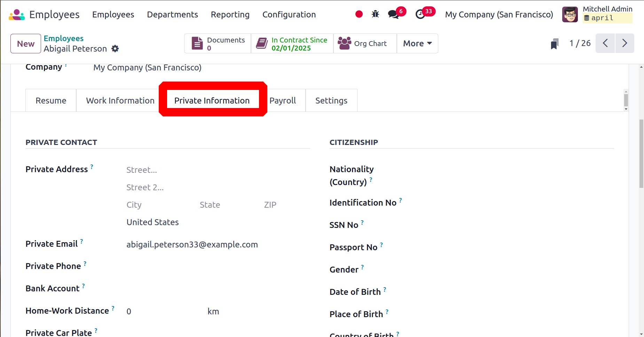Viewport: 644px width, 337px height.
Task: Open the Configuration menu
Action: click(x=289, y=15)
